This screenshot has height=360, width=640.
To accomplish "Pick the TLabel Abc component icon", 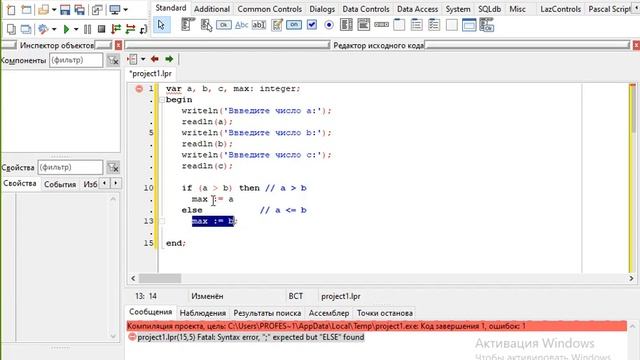I will [x=241, y=25].
